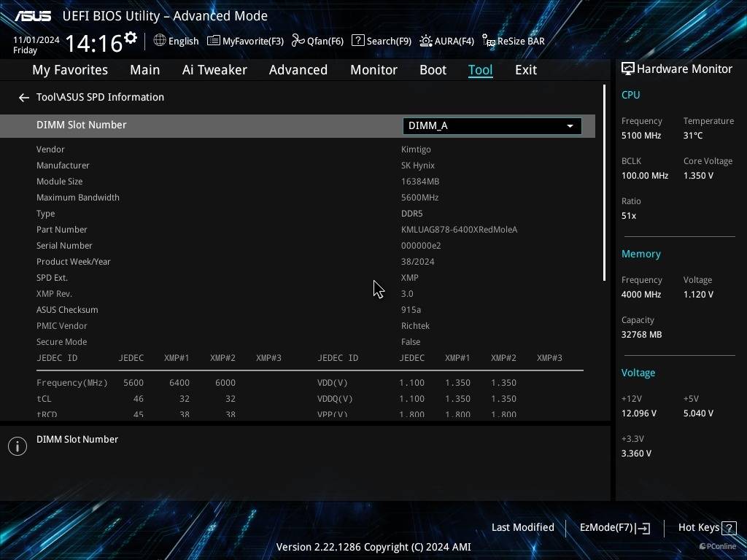Open the Monitor tab
The width and height of the screenshot is (747, 560).
click(x=373, y=70)
